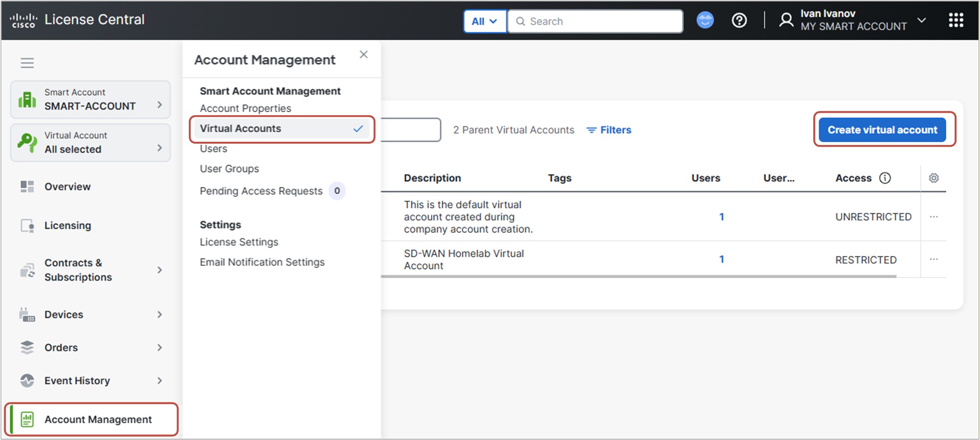980x440 pixels.
Task: Click users count 1 in UNRESTRICTED row
Action: 722,217
